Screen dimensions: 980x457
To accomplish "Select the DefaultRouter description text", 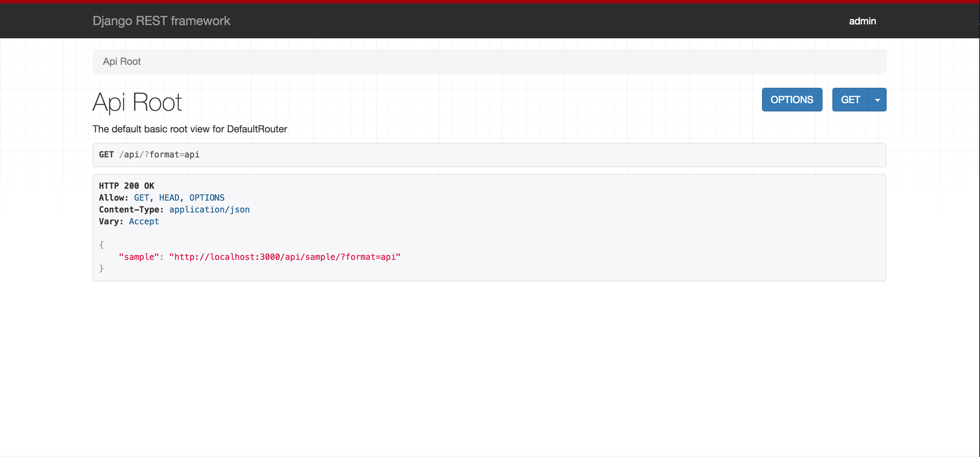I will click(x=189, y=129).
